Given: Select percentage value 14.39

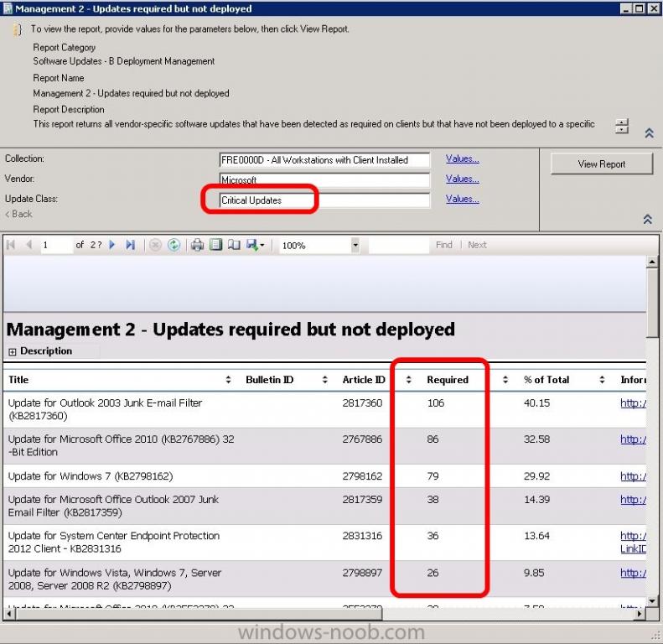Looking at the screenshot, I should [536, 500].
